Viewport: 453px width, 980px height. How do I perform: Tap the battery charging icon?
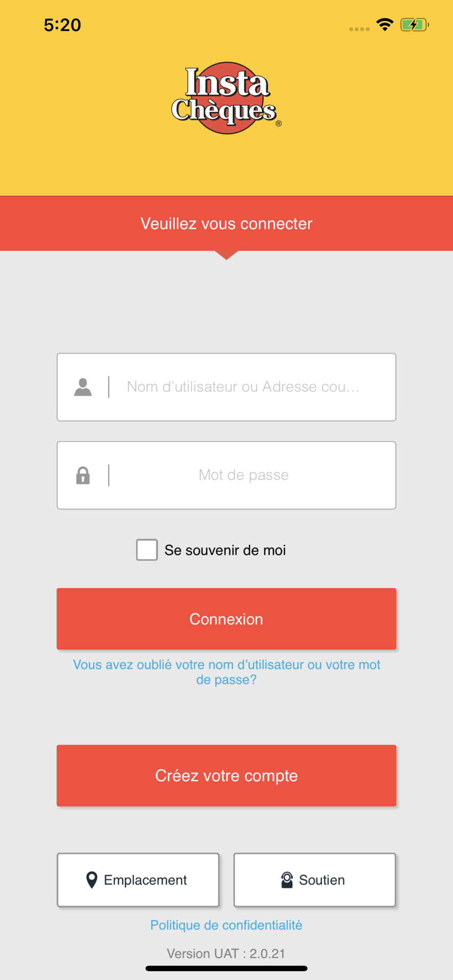tap(414, 24)
